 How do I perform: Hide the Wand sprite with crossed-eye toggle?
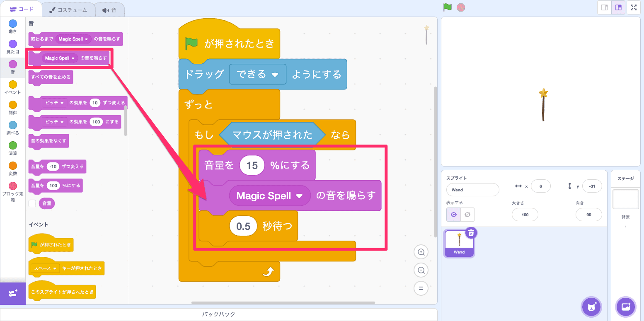(x=467, y=215)
